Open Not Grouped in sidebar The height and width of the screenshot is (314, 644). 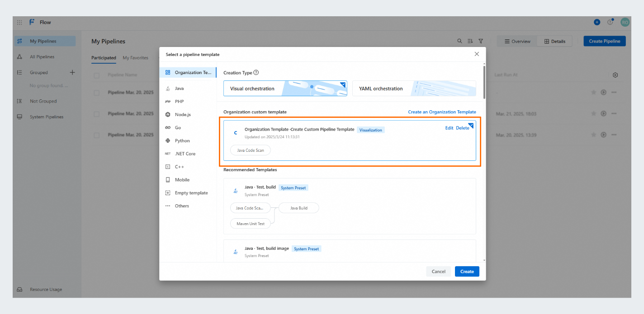click(x=45, y=101)
